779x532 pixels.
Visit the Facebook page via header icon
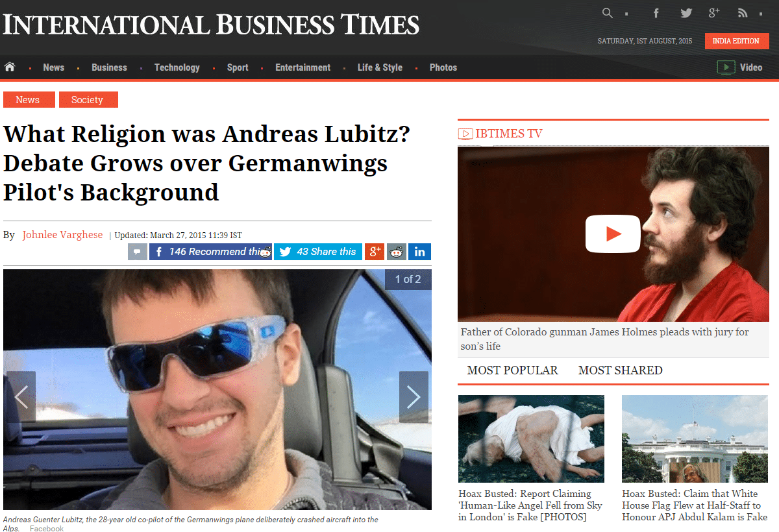point(656,13)
